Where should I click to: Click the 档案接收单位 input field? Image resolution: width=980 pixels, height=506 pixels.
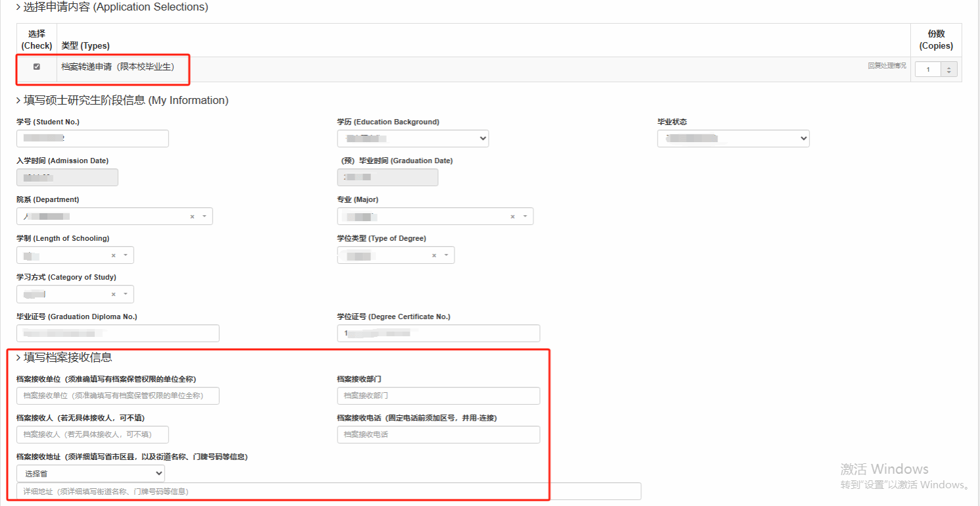pyautogui.click(x=118, y=395)
